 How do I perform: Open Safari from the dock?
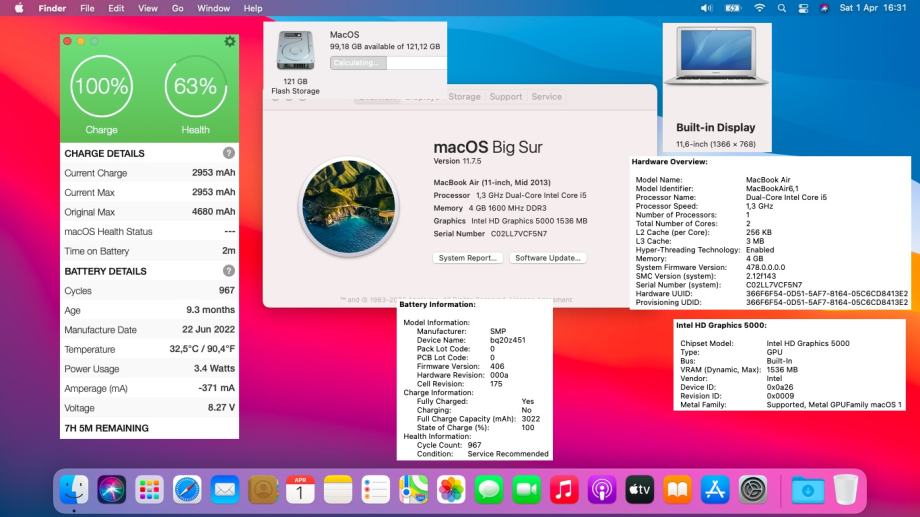click(x=187, y=489)
